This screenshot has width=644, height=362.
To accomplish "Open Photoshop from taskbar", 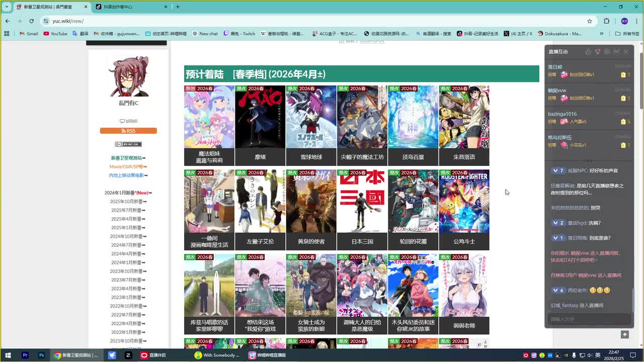I will click(x=42, y=355).
